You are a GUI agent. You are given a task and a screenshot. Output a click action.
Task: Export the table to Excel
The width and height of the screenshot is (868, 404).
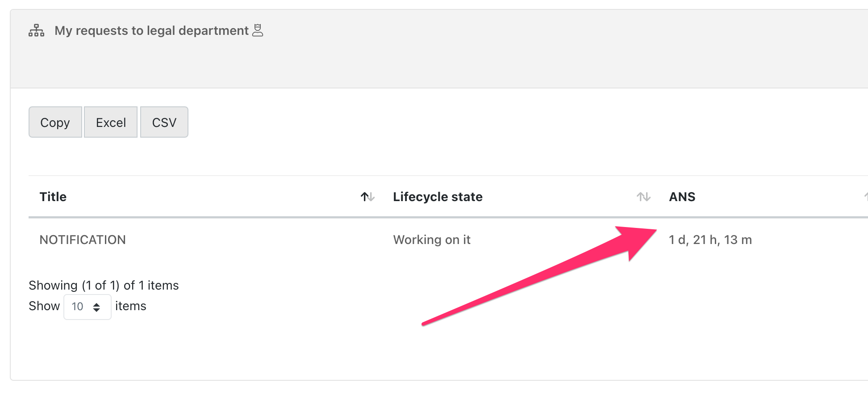[x=111, y=122]
